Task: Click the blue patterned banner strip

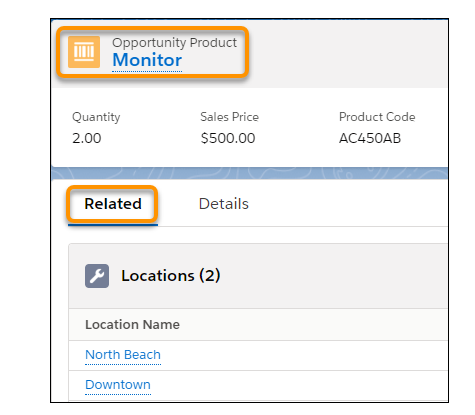Action: click(x=249, y=173)
